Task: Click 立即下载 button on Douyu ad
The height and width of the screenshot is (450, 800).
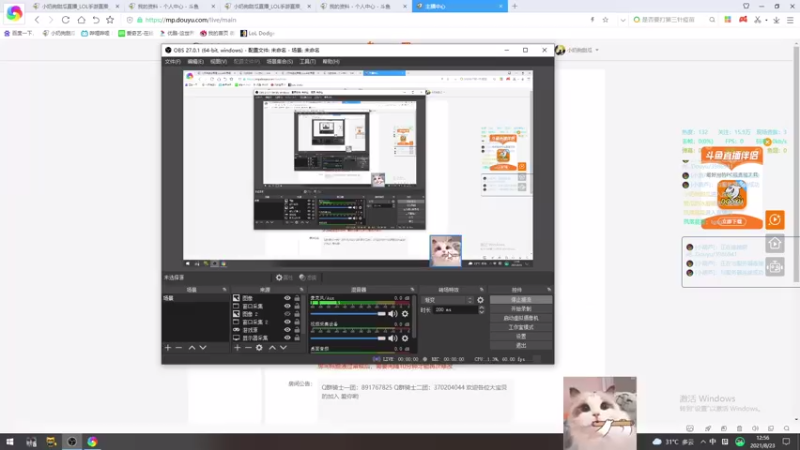Action: (x=732, y=221)
